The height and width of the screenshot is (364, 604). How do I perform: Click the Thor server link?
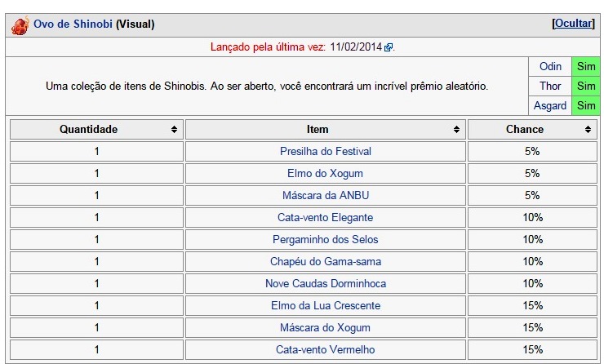(550, 86)
